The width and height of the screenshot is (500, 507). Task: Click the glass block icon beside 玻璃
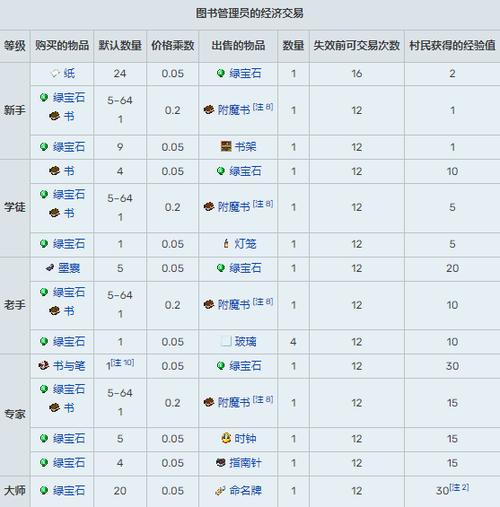pos(226,341)
